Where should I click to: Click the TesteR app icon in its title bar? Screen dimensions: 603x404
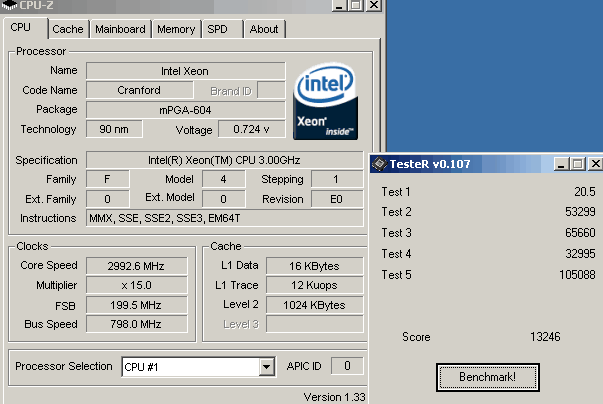click(379, 164)
